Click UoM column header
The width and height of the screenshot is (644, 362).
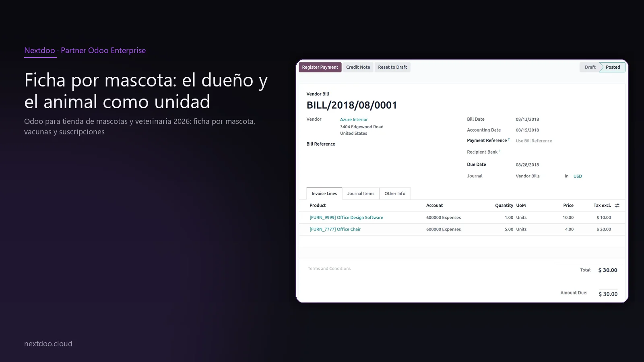coord(521,206)
